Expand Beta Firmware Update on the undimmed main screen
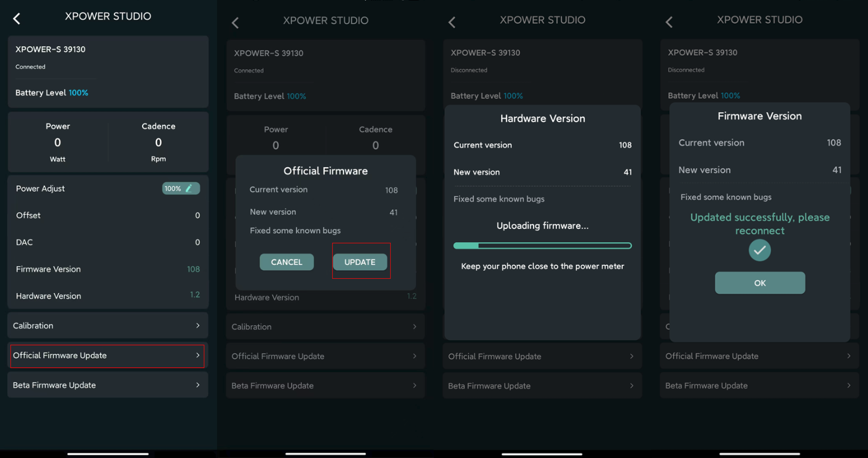This screenshot has height=458, width=868. (198, 385)
